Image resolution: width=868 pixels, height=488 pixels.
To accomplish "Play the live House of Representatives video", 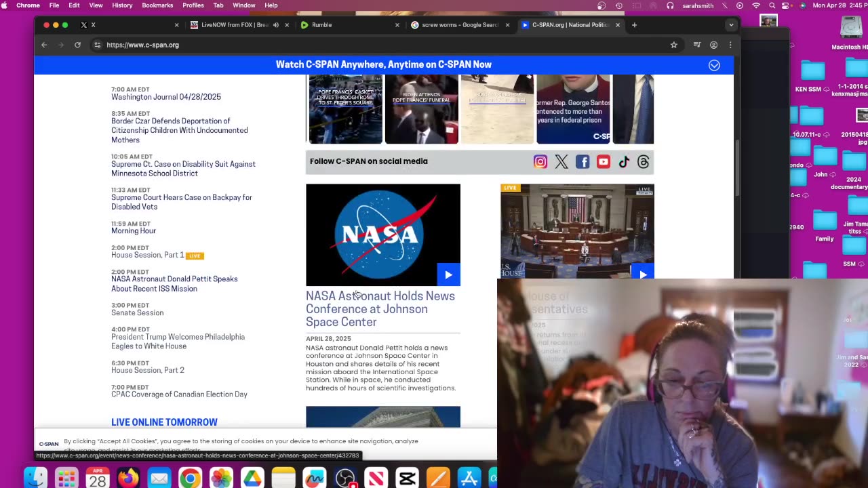I will coord(642,271).
